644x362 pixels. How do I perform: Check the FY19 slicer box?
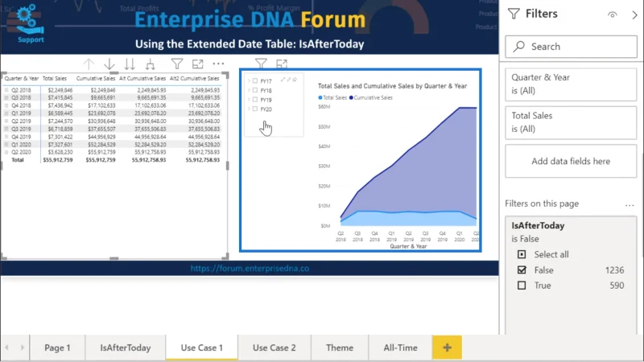255,100
